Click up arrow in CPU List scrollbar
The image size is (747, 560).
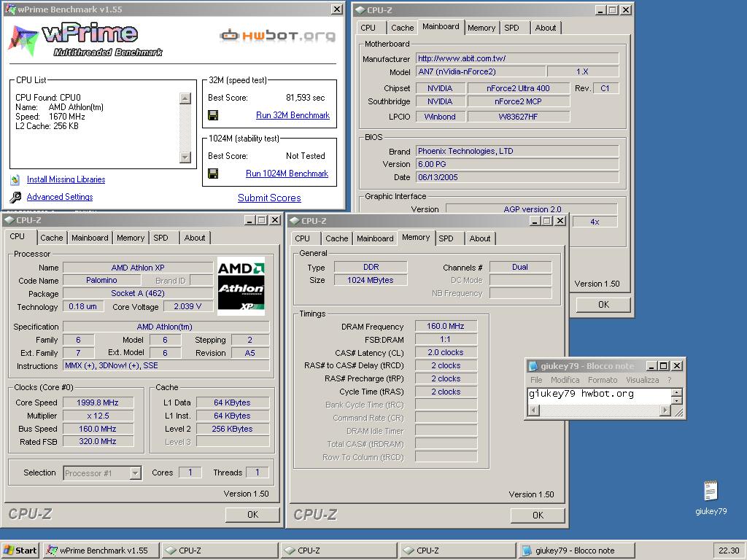coord(185,98)
